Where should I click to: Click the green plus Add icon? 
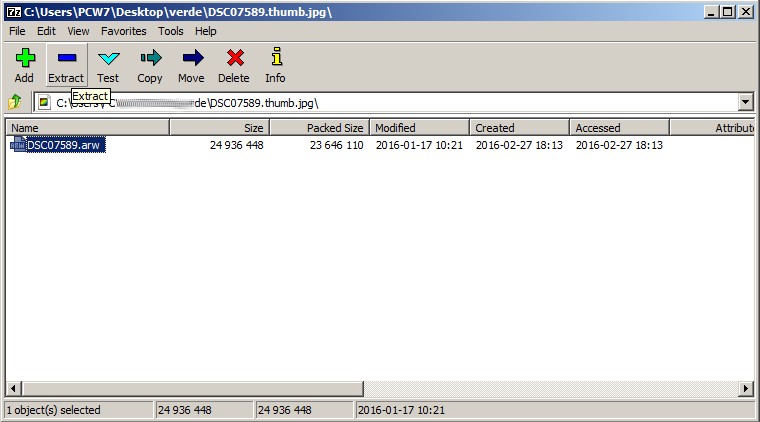pos(25,59)
